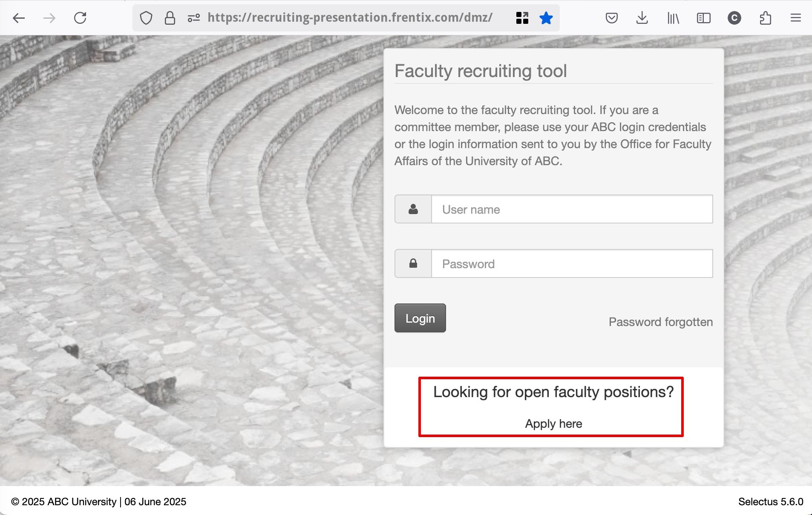Focus the User name input field

point(572,209)
